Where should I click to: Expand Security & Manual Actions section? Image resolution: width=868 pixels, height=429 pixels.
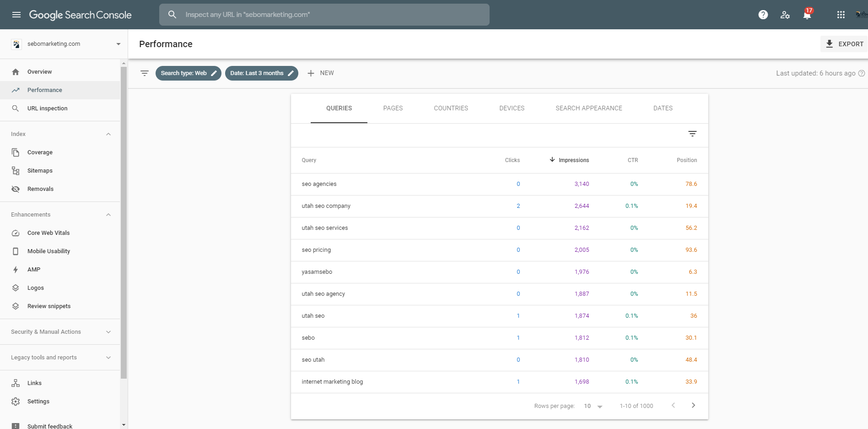pos(108,332)
